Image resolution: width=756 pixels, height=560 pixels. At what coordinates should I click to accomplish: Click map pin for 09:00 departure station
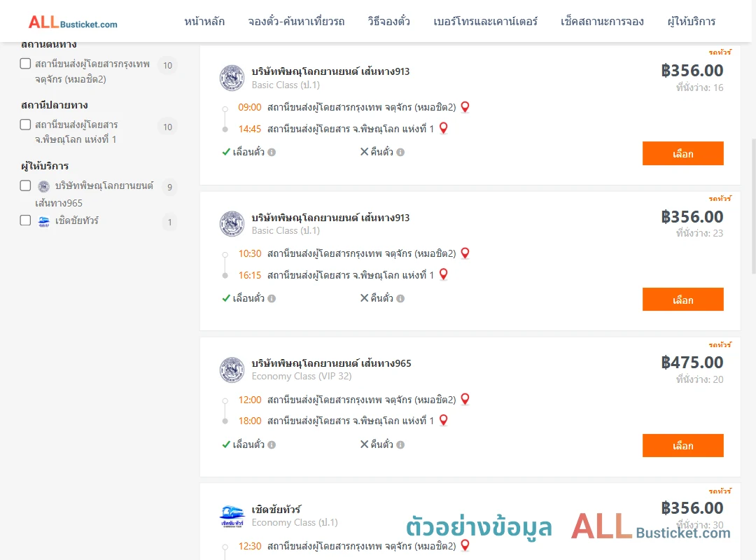[x=465, y=107]
